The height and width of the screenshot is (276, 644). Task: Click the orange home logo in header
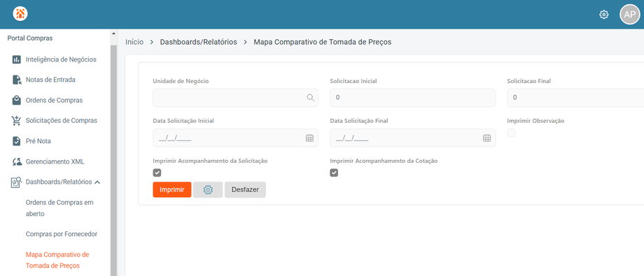(20, 14)
